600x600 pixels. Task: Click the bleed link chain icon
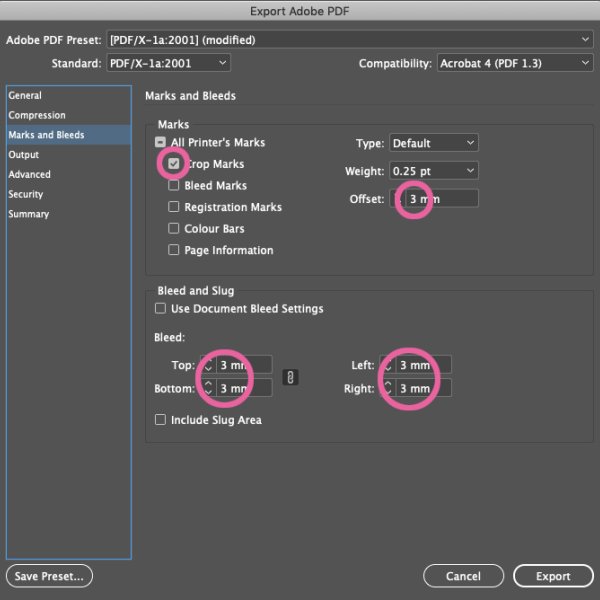pyautogui.click(x=290, y=377)
